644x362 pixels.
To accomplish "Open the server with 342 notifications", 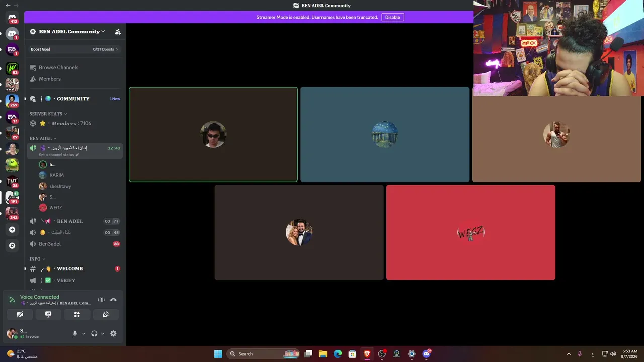I will (12, 214).
